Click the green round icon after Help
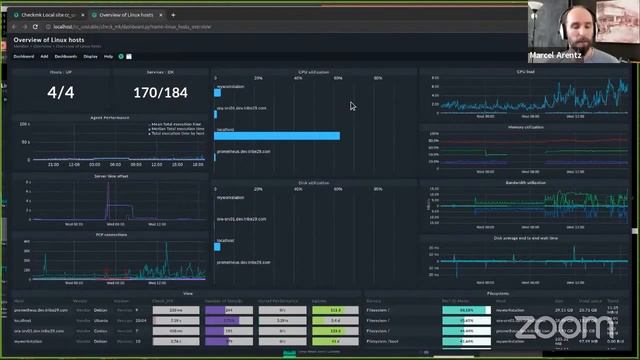Viewport: 640px width, 360px height. click(121, 57)
